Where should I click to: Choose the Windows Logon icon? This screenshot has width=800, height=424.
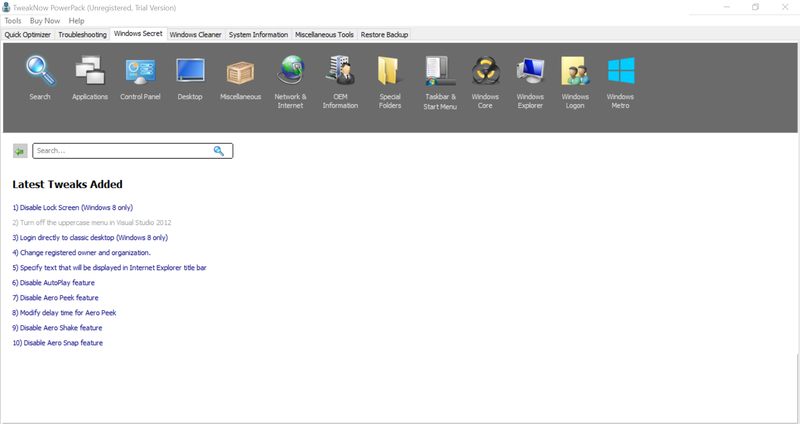(x=575, y=70)
